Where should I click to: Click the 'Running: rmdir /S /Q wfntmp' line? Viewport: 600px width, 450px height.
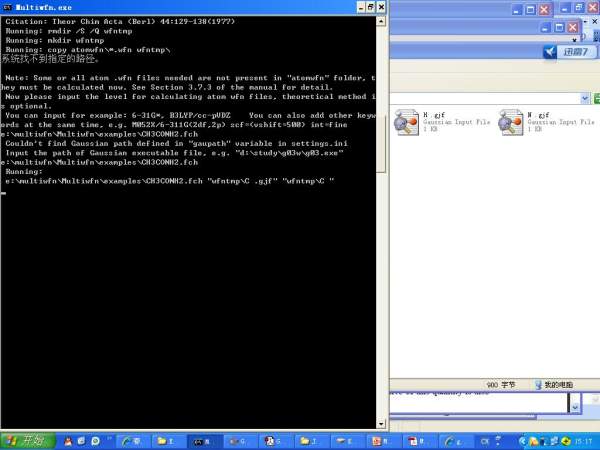(x=69, y=31)
